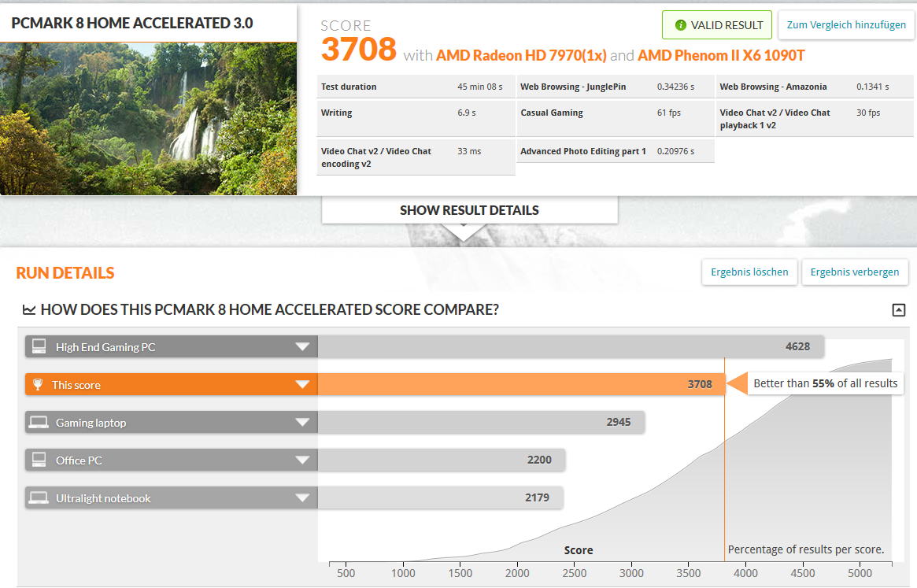Click 'Video Chat playback 1 v2' label

click(x=775, y=119)
